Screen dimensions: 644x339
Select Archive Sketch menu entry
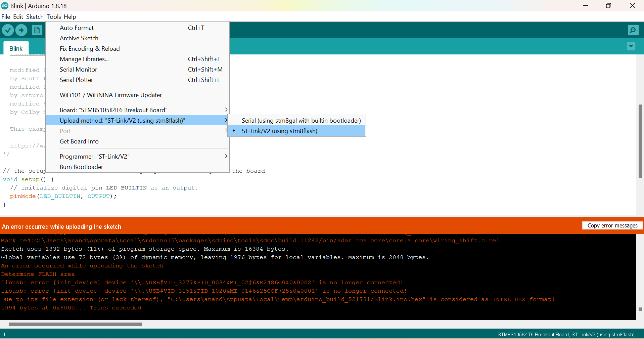tap(138, 38)
